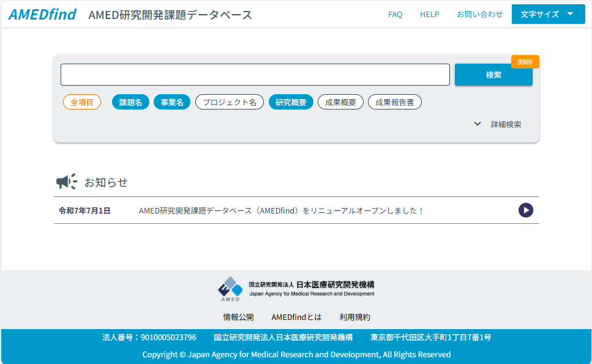
Task: Toggle the 研究概要 filter
Action: tap(291, 102)
